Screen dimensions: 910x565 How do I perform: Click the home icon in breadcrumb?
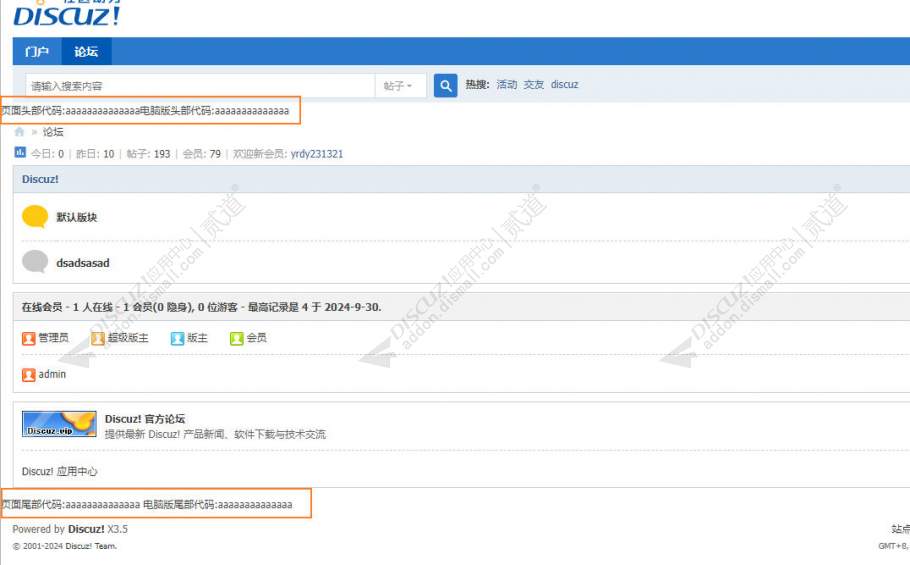(19, 132)
